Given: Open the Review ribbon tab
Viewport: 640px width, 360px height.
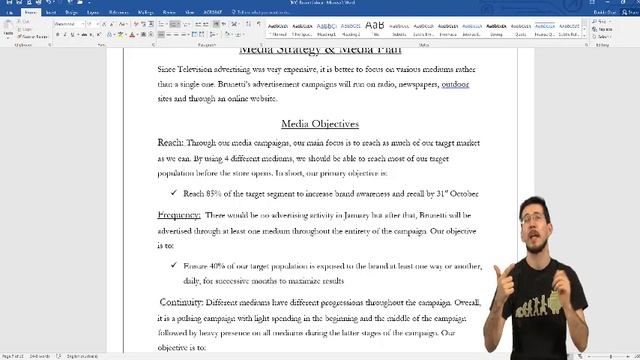Looking at the screenshot, I should [x=169, y=13].
